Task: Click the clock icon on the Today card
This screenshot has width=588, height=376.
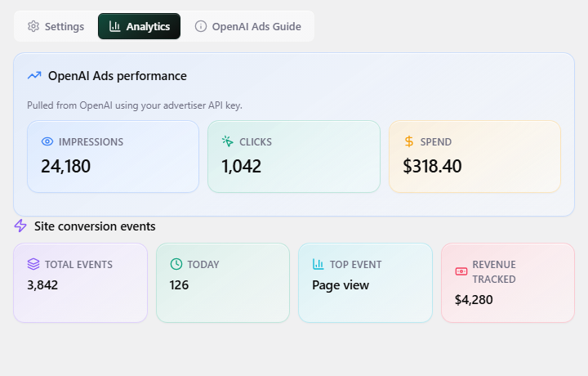Action: pyautogui.click(x=176, y=264)
